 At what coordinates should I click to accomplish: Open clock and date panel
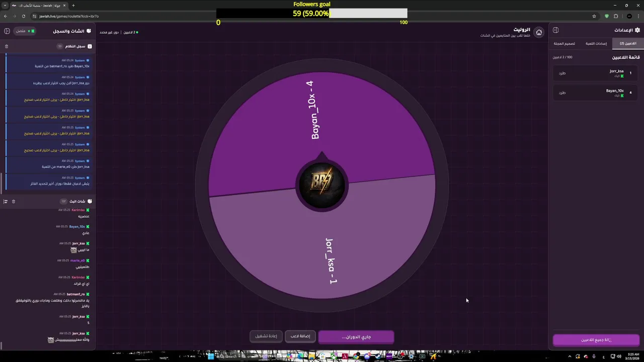(x=633, y=356)
